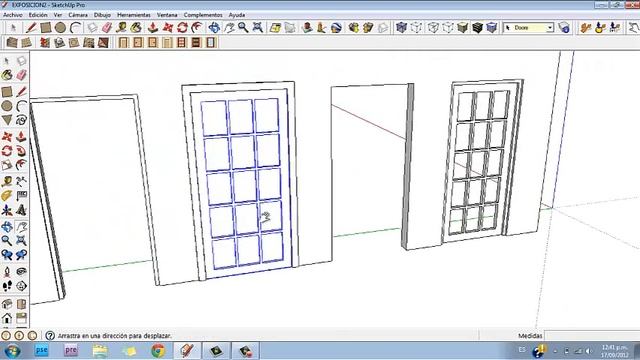Viewport: 640px width, 360px height.
Task: Activate the Walk footprints tool
Action: pos(7,286)
